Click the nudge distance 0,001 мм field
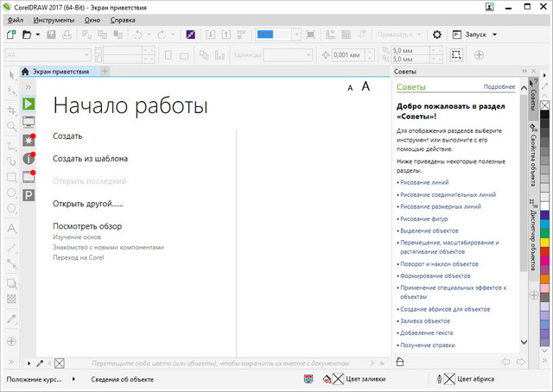The image size is (553, 392). click(x=347, y=54)
